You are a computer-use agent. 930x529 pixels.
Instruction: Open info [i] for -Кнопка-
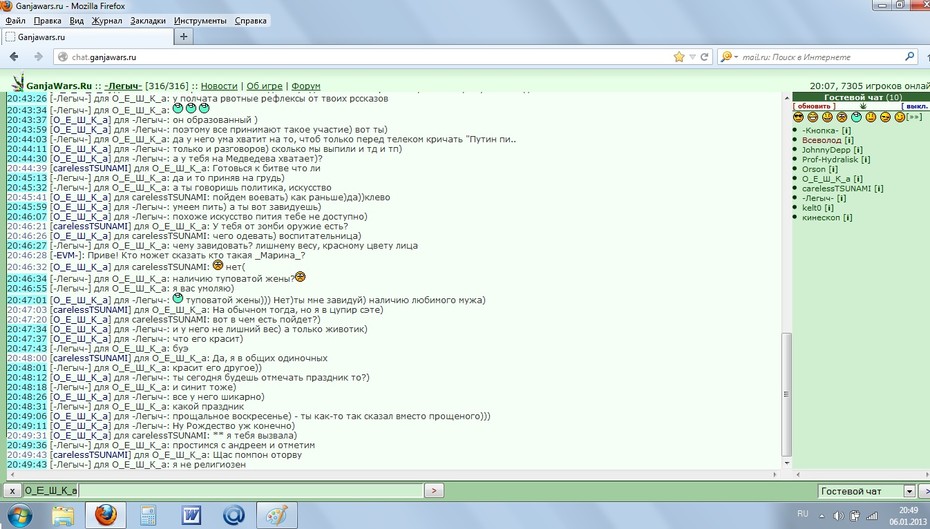pos(846,130)
